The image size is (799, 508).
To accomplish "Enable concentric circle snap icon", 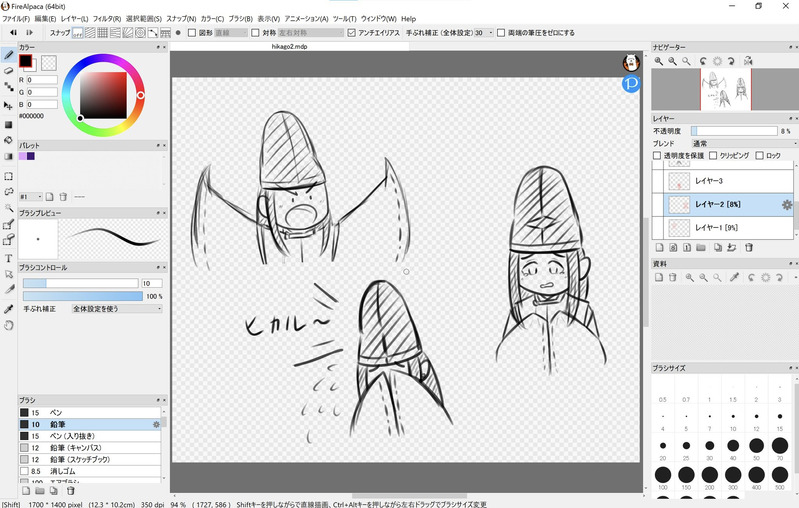I will (x=140, y=33).
